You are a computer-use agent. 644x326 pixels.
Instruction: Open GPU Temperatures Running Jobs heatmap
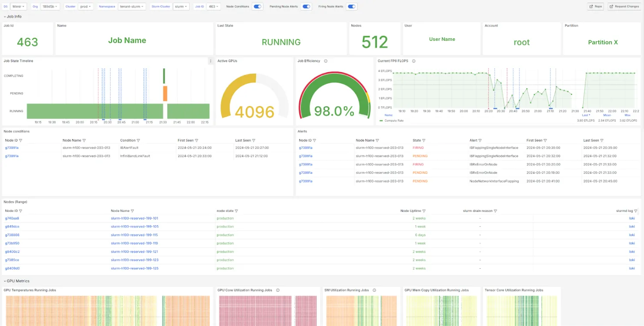coord(108,310)
